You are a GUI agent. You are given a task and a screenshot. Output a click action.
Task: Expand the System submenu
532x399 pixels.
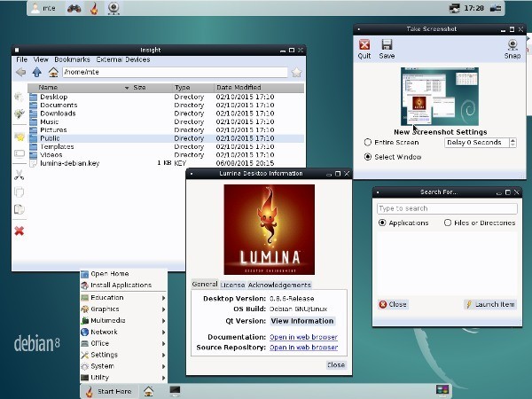(123, 366)
